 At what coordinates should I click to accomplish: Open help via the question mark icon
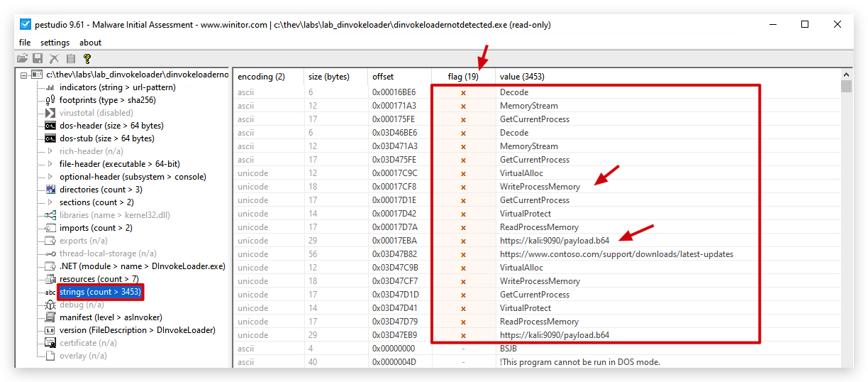[x=87, y=58]
